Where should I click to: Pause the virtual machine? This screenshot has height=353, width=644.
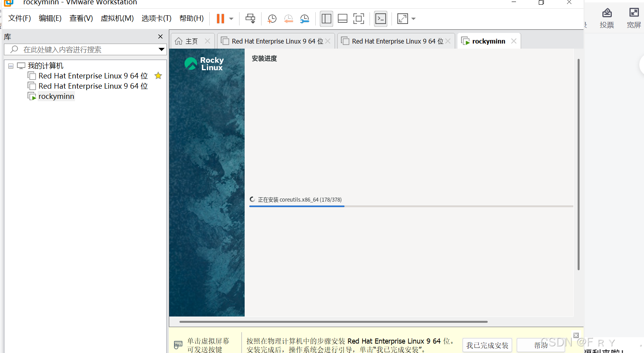(220, 18)
